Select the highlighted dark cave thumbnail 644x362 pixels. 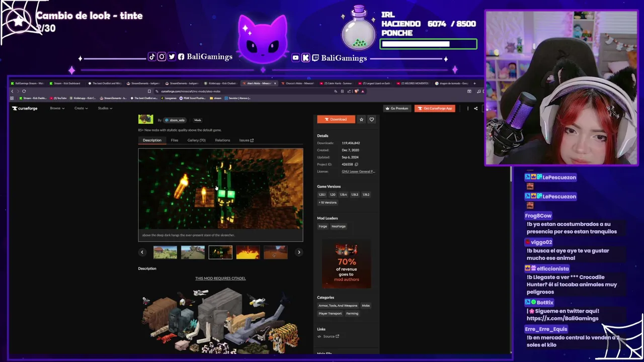tap(220, 252)
